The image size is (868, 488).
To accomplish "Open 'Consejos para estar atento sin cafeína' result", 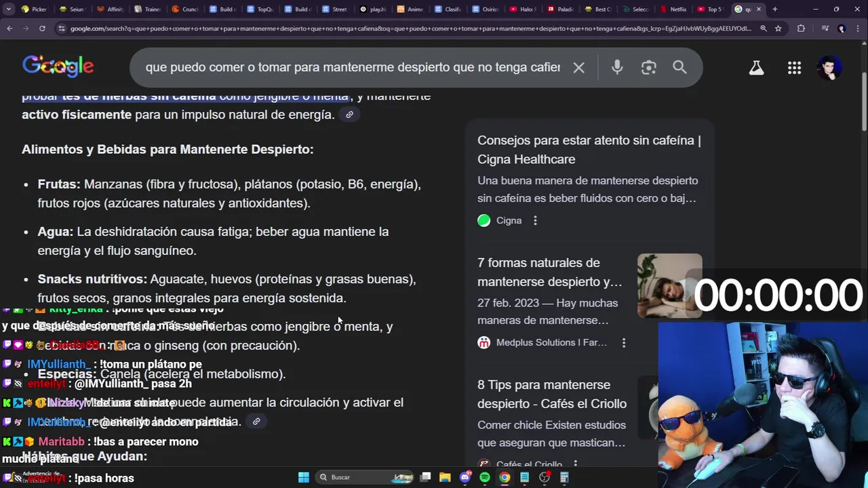I will tap(589, 150).
